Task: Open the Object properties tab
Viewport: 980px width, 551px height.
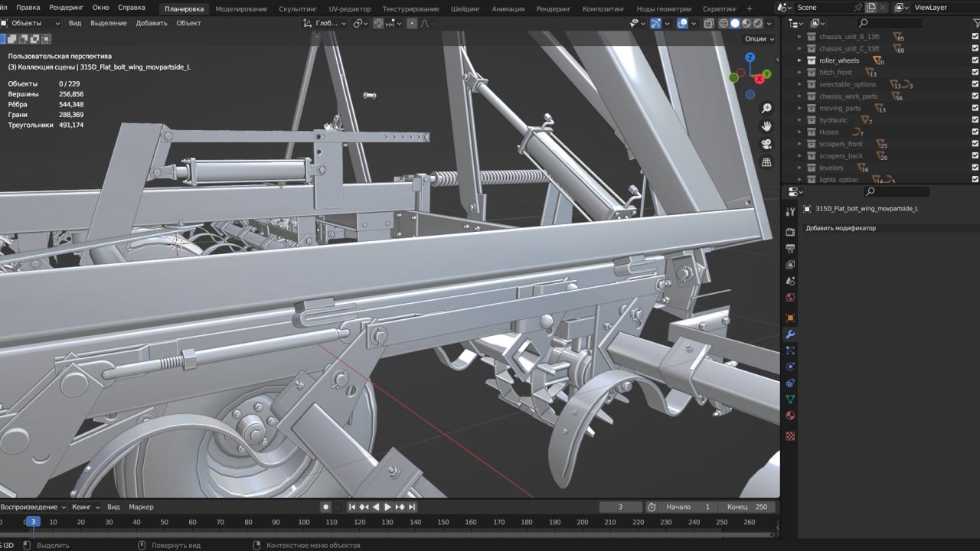Action: 790,318
